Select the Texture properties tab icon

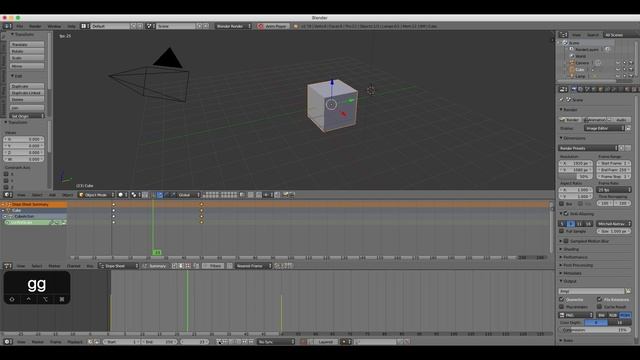[x=633, y=89]
